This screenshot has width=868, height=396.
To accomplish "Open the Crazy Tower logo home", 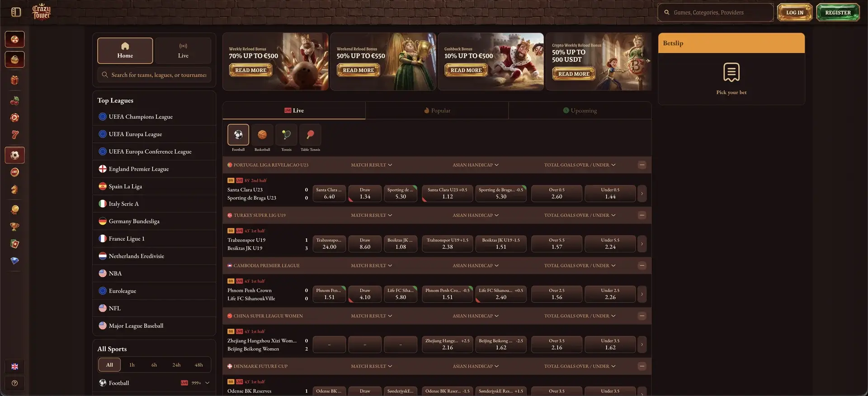I will pyautogui.click(x=41, y=12).
